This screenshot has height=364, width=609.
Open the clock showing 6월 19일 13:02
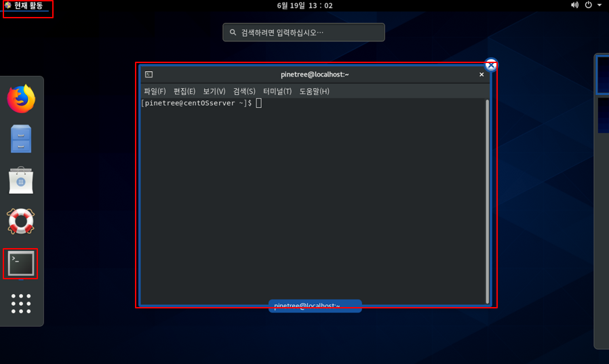point(304,5)
